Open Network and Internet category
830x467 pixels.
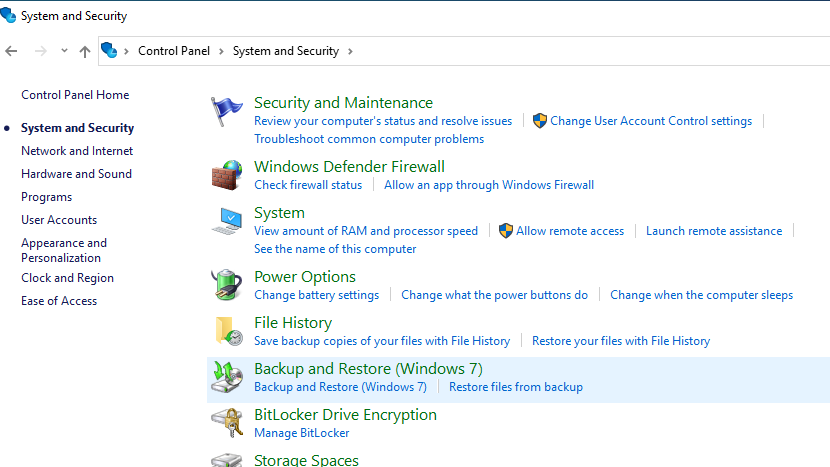(77, 151)
